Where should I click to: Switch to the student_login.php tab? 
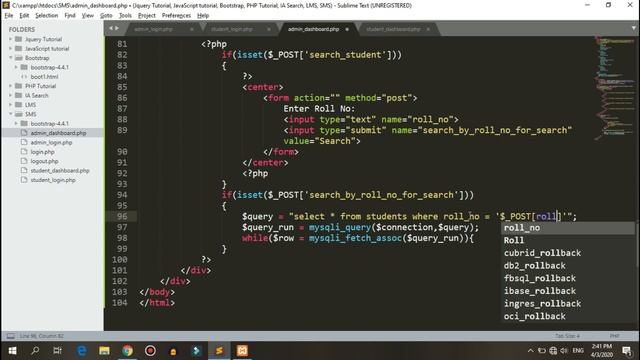[x=231, y=29]
